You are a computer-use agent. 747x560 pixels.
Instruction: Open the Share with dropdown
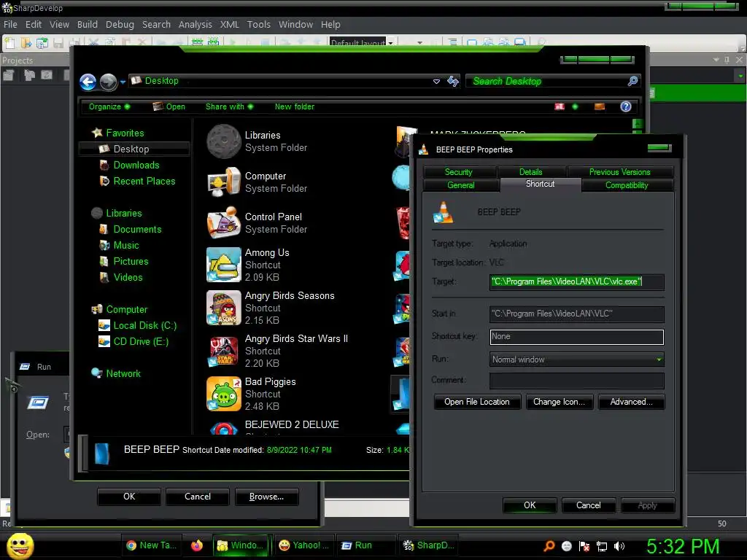tap(229, 106)
